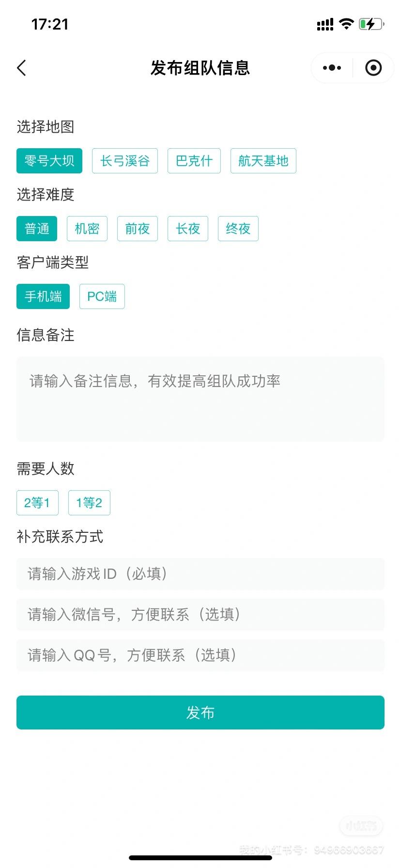This screenshot has width=401, height=868.
Task: Tap the circular close mini program icon
Action: (373, 68)
